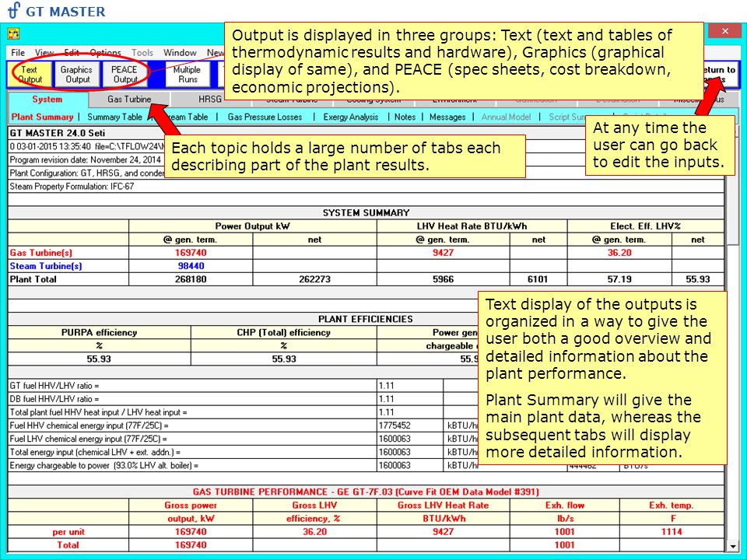Click the Graphics Output button
This screenshot has width=747, height=560.
(x=77, y=75)
